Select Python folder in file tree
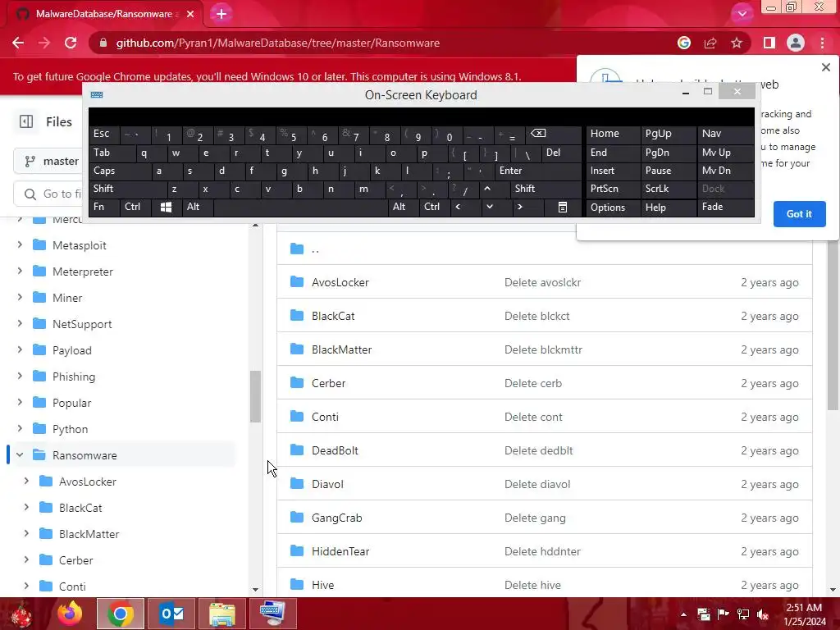The image size is (840, 630). pyautogui.click(x=71, y=429)
